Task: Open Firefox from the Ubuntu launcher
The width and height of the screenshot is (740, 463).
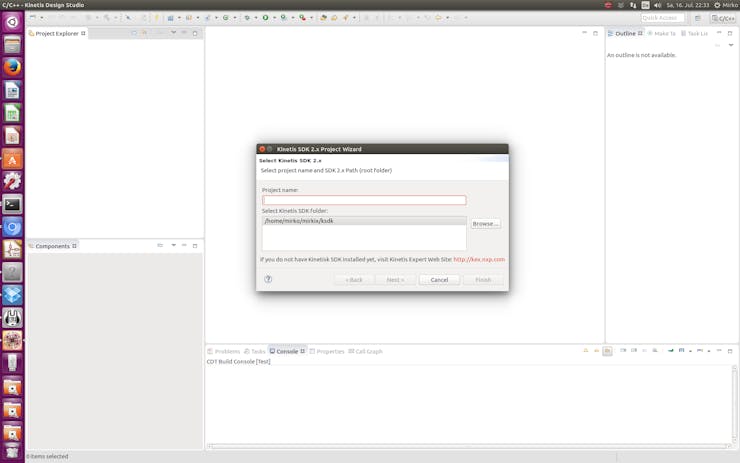Action: (12, 67)
